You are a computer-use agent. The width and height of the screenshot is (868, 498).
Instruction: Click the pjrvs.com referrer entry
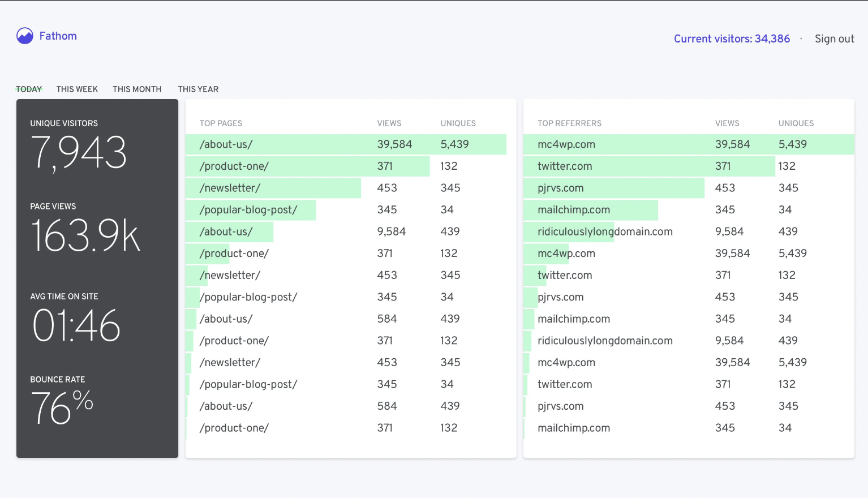(561, 187)
